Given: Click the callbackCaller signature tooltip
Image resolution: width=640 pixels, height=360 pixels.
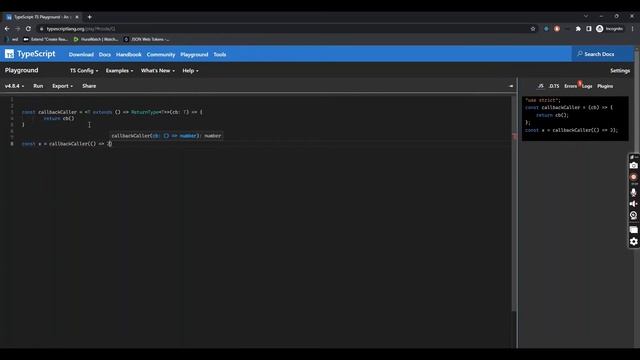Looking at the screenshot, I should click(166, 136).
